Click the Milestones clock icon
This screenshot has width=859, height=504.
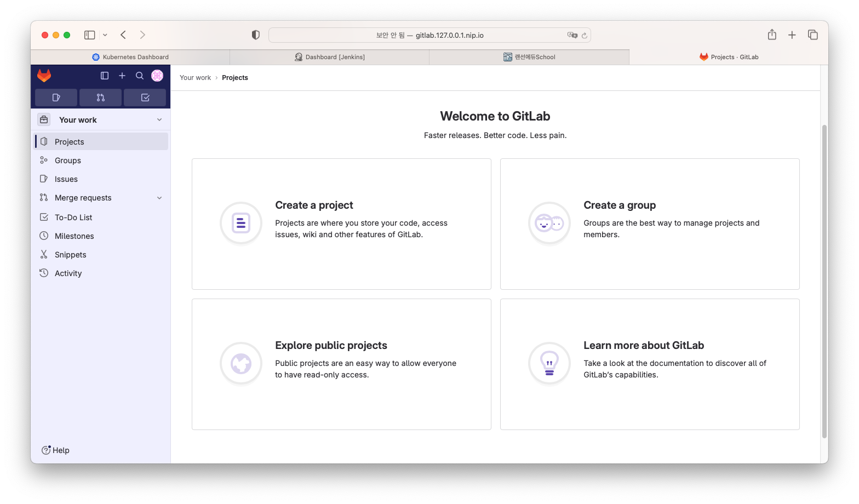coord(44,236)
